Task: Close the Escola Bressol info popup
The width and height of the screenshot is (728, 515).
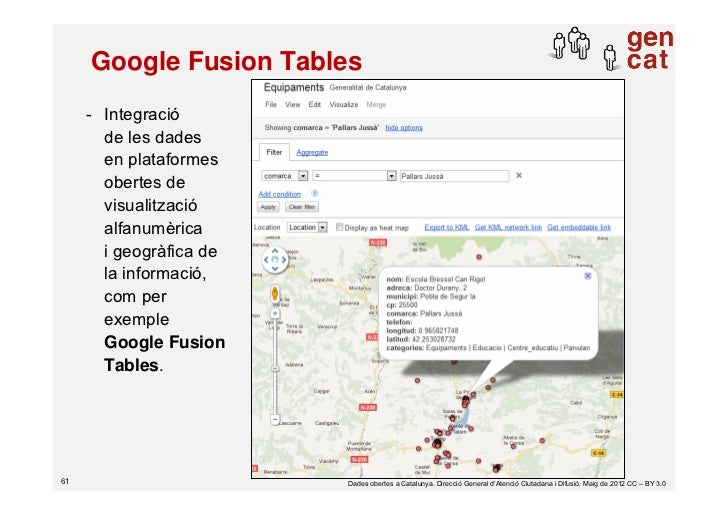Action: [587, 276]
